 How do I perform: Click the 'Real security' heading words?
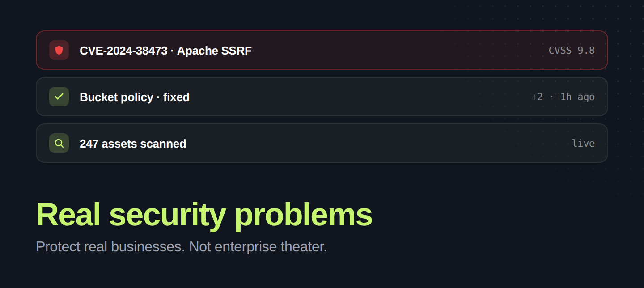pos(131,215)
